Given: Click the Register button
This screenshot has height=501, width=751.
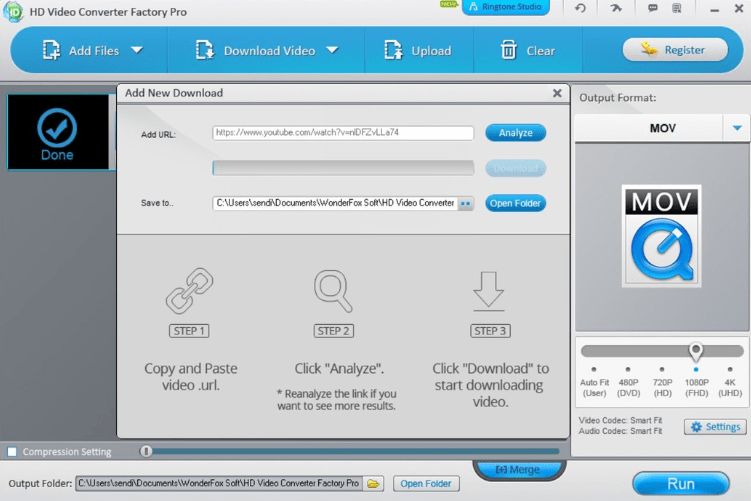Looking at the screenshot, I should [675, 50].
